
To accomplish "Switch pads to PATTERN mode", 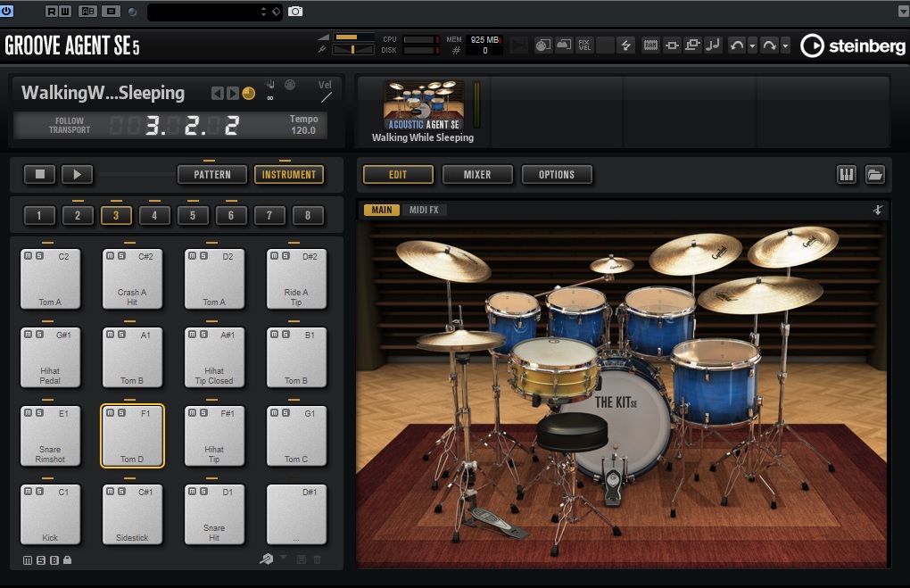I will tap(212, 175).
